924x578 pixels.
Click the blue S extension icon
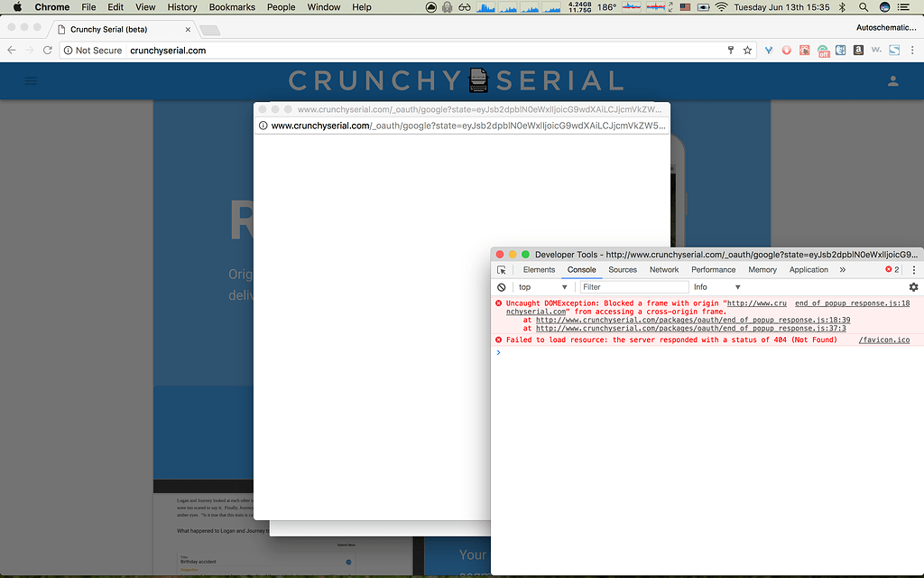click(894, 51)
